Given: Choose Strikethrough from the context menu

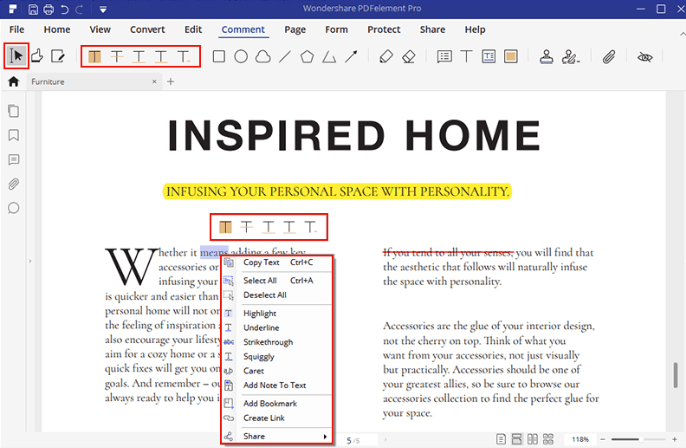Looking at the screenshot, I should pos(267,342).
